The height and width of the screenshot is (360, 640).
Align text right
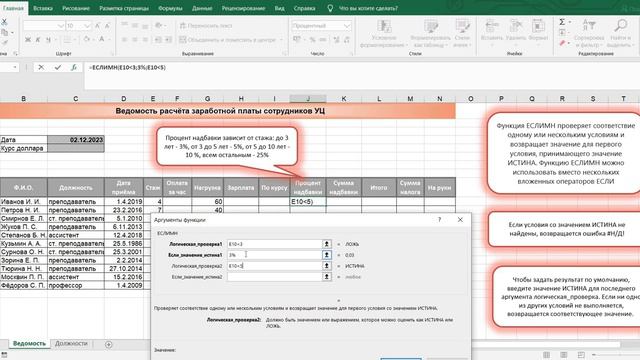coord(145,40)
